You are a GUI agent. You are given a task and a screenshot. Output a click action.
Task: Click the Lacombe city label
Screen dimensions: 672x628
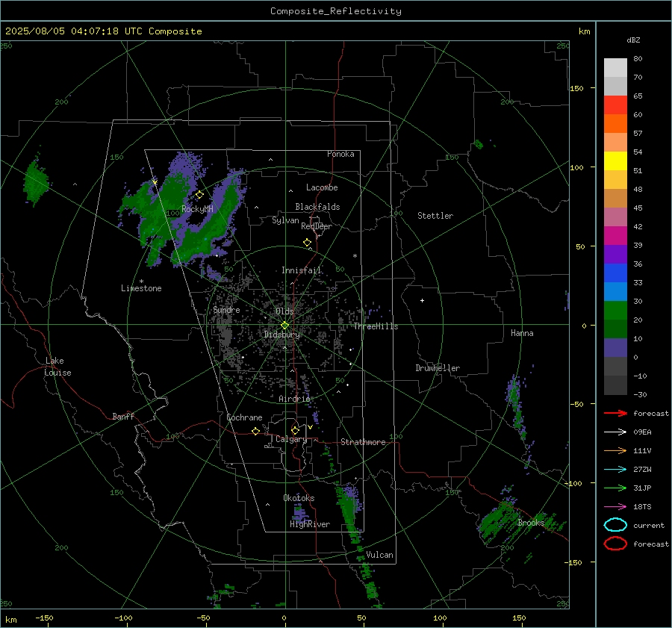(322, 187)
